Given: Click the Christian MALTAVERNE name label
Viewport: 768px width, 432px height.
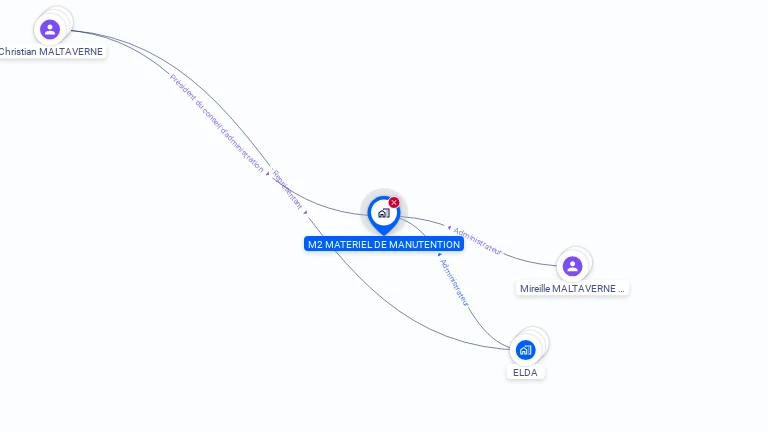Looking at the screenshot, I should [x=51, y=51].
